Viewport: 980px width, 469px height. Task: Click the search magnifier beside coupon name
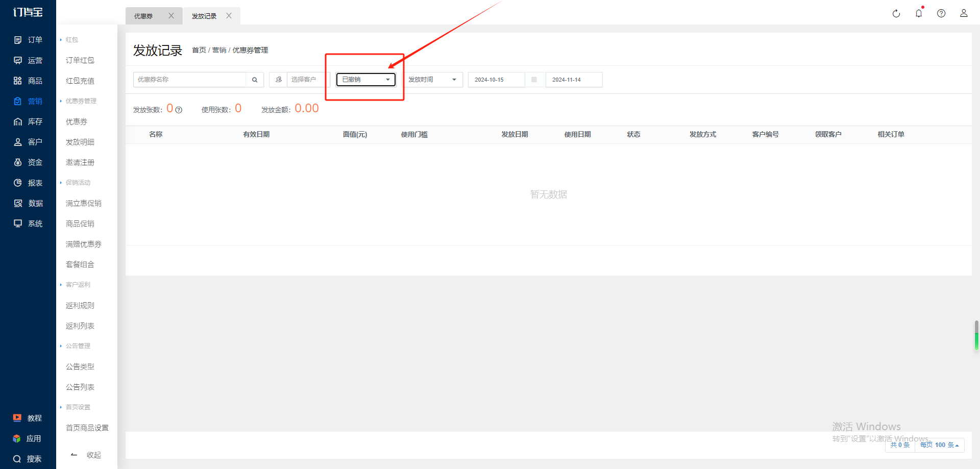pos(255,80)
